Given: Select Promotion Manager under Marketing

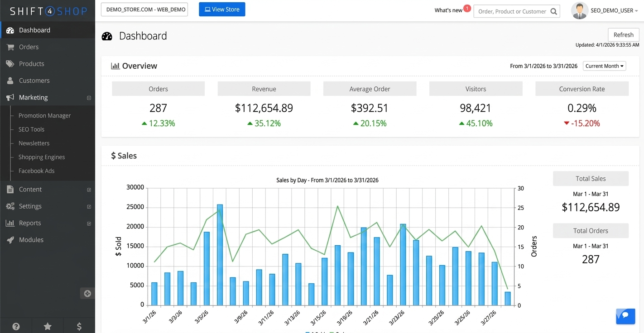Looking at the screenshot, I should click(x=44, y=115).
